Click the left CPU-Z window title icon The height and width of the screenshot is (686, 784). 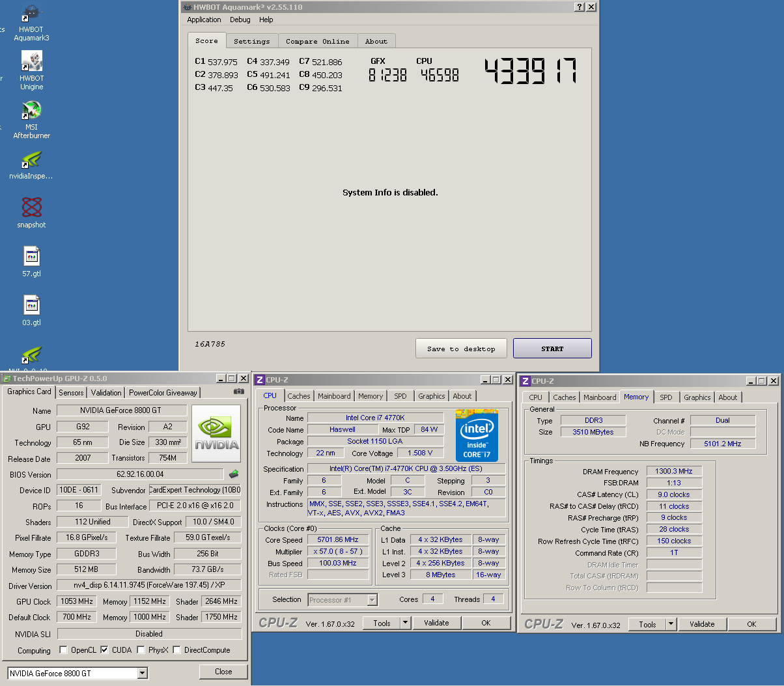point(260,380)
